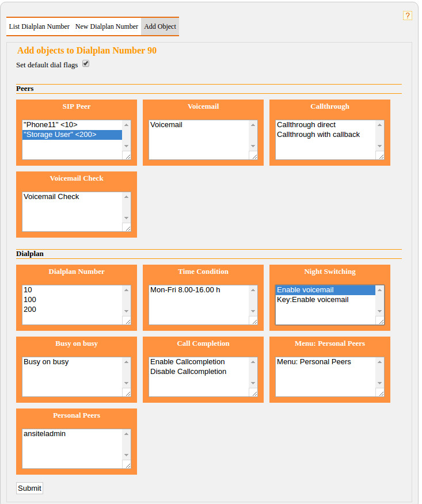This screenshot has height=504, width=422.
Task: Click the help question mark icon
Action: [408, 16]
